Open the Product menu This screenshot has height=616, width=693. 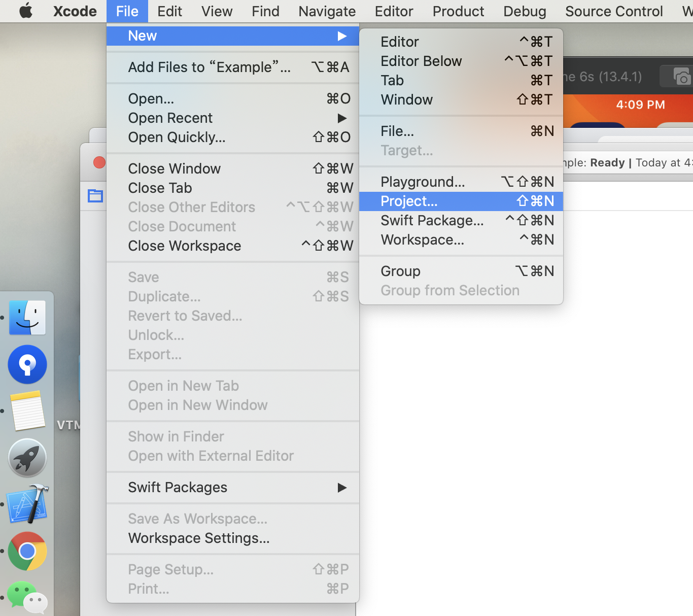click(x=458, y=11)
